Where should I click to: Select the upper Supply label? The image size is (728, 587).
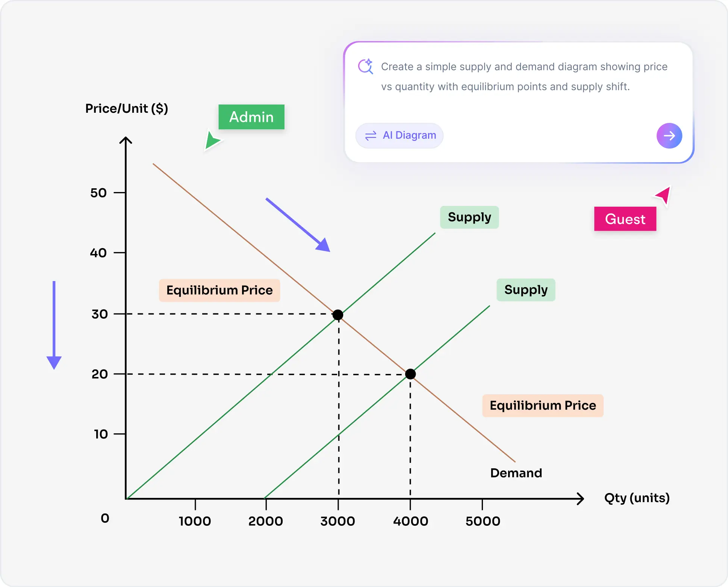click(469, 217)
